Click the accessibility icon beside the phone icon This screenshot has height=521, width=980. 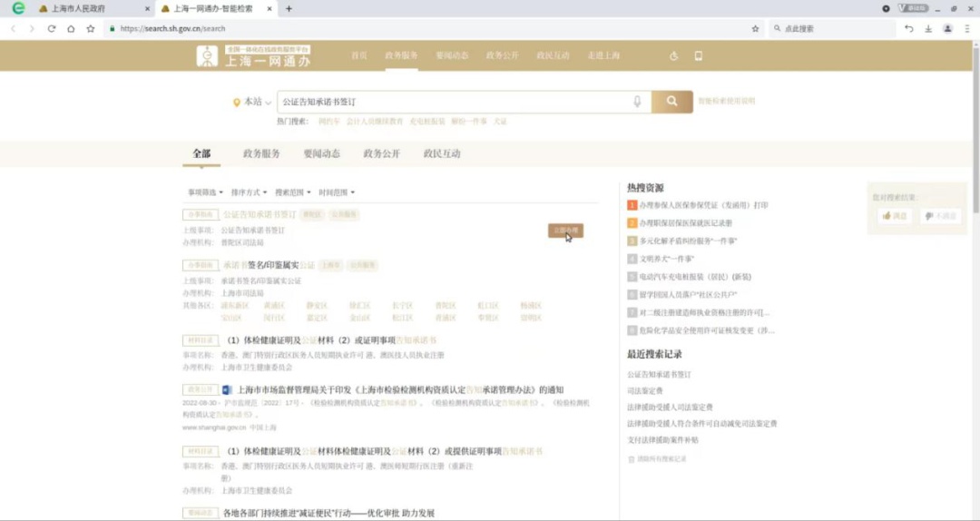[673, 56]
